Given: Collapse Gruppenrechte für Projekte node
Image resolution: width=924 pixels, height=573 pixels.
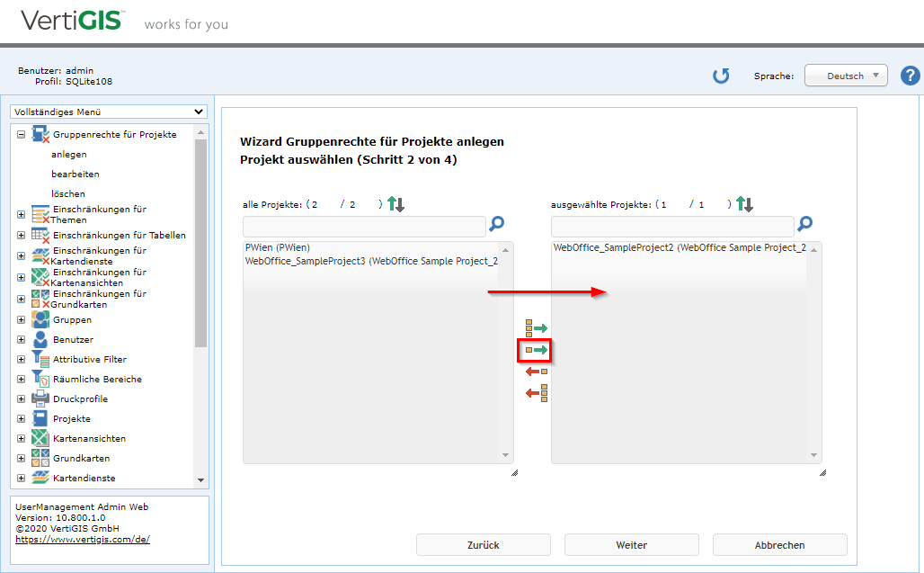Looking at the screenshot, I should [x=21, y=135].
